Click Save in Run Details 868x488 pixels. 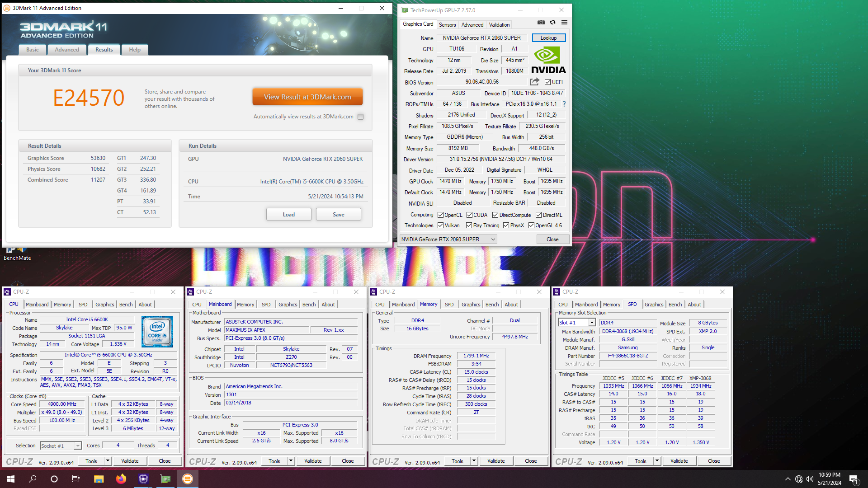(x=339, y=214)
